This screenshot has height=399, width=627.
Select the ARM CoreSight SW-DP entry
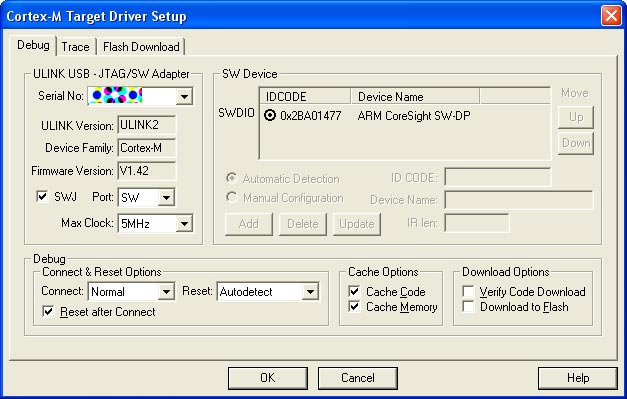coord(414,116)
